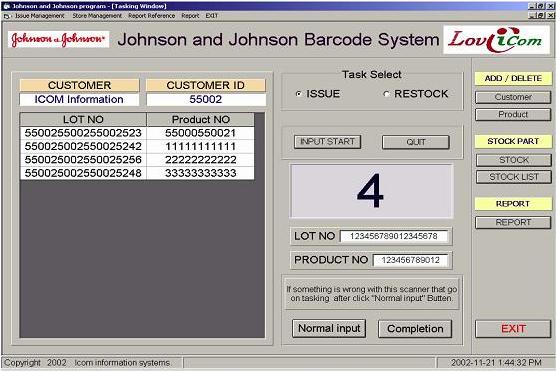Image resolution: width=556 pixels, height=371 pixels.
Task: Open the Issue Management menu
Action: point(40,16)
